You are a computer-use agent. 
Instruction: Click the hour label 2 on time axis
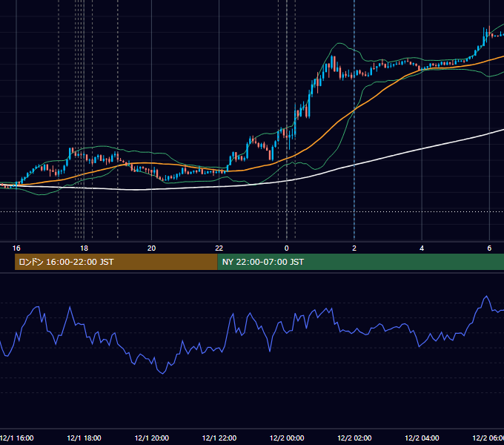[x=354, y=248]
